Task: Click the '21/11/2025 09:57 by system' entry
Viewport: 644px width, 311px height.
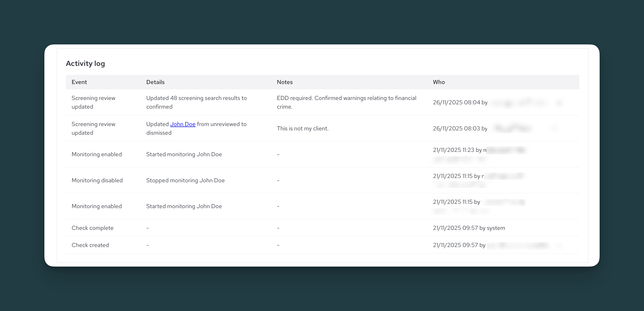Action: pyautogui.click(x=469, y=228)
